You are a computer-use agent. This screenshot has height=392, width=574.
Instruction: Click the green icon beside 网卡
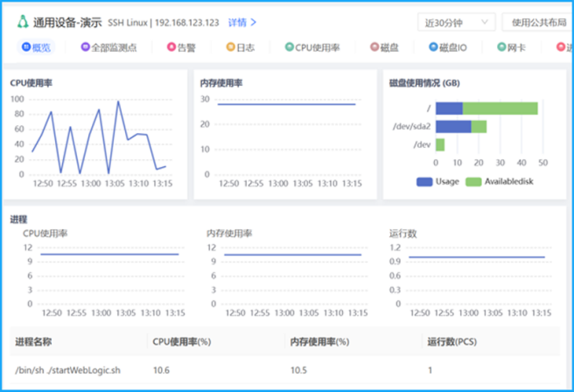(x=501, y=47)
